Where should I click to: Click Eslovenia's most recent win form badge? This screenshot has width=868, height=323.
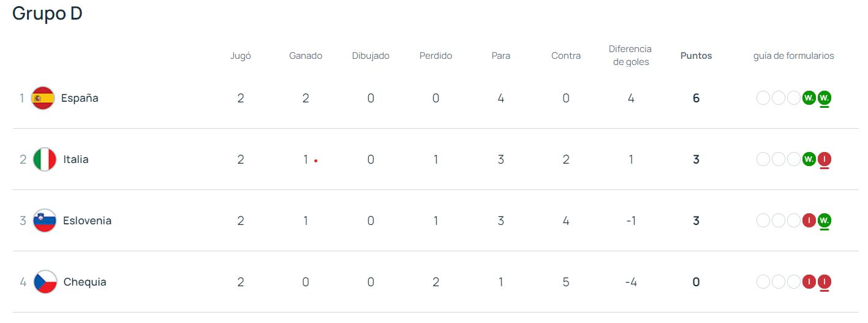825,221
